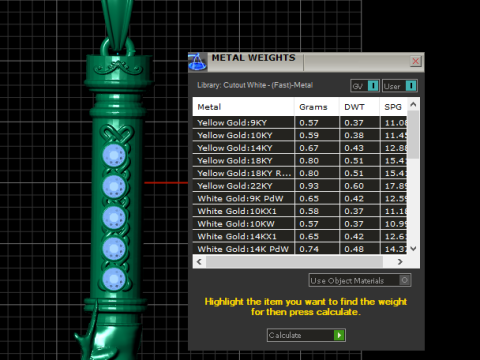Image resolution: width=480 pixels, height=360 pixels.
Task: Click the horizontal scrollbar track
Action: click(294, 262)
